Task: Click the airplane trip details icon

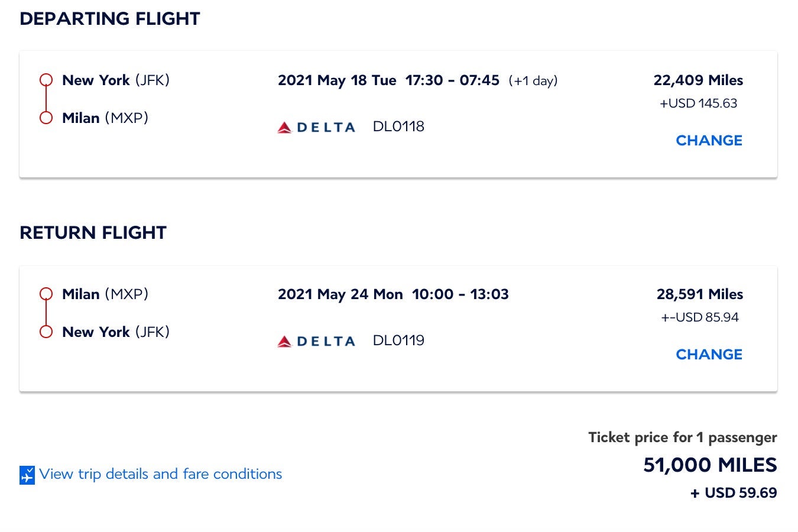Action: [x=26, y=473]
